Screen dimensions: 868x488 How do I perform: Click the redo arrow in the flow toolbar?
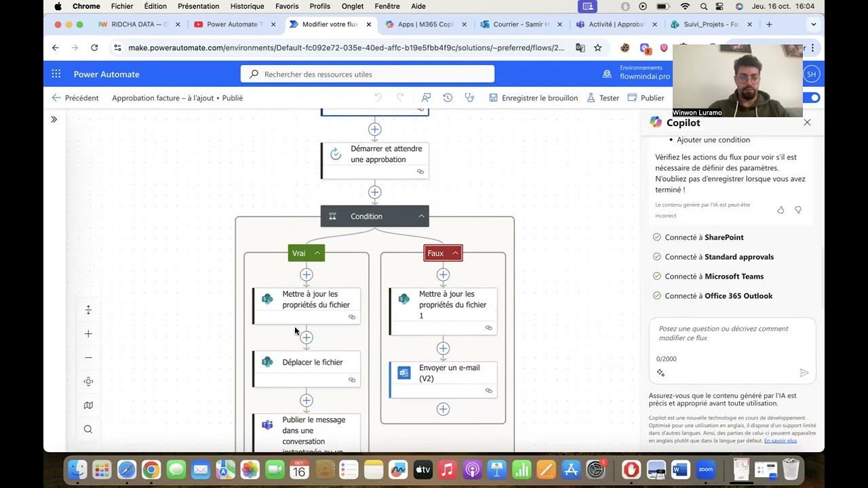coord(400,98)
